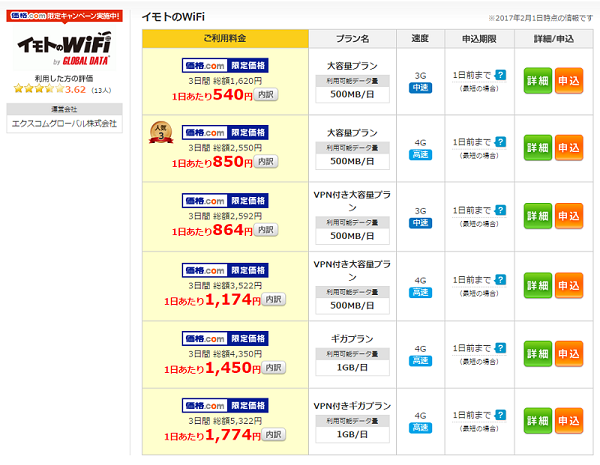Show the 内訳 breakdown for the 1,774円 plan
Image resolution: width=600 pixels, height=465 pixels.
coord(274,434)
